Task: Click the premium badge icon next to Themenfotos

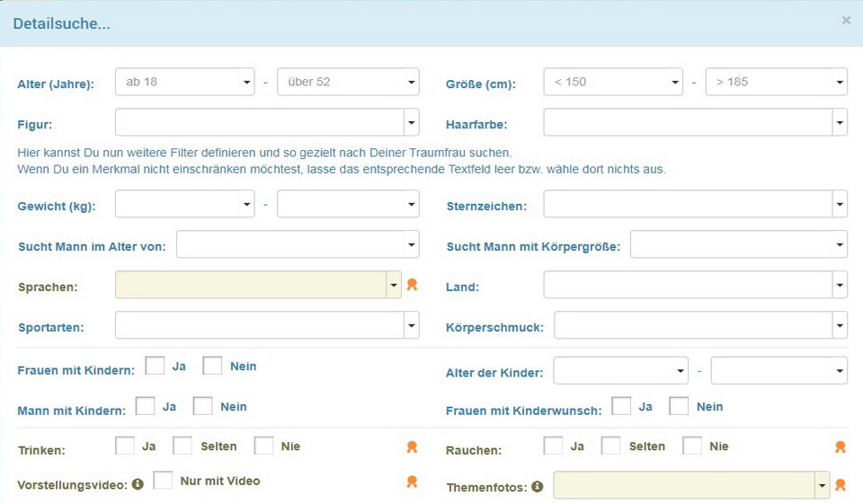Action: (x=840, y=485)
